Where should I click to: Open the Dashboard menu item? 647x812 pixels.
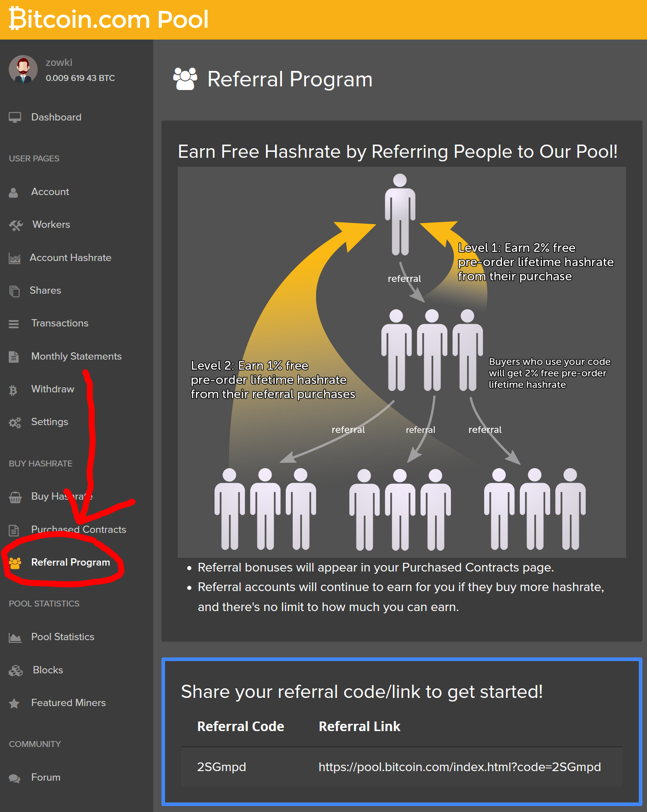tap(56, 117)
